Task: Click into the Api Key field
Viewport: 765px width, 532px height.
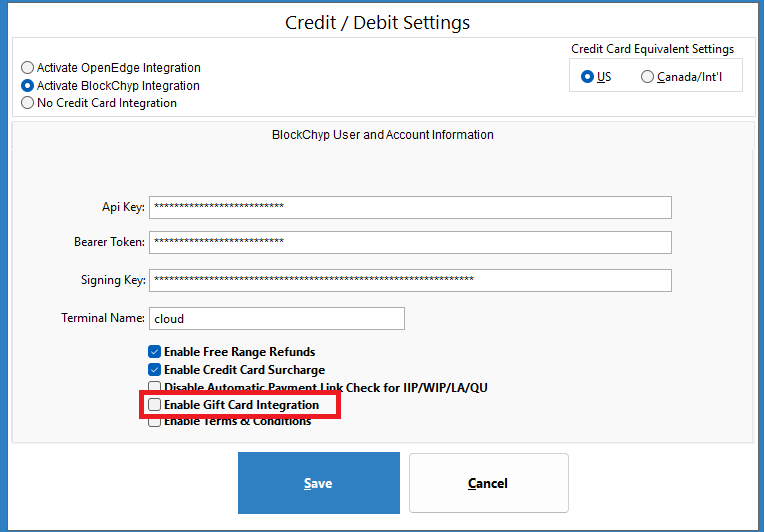Action: [410, 207]
